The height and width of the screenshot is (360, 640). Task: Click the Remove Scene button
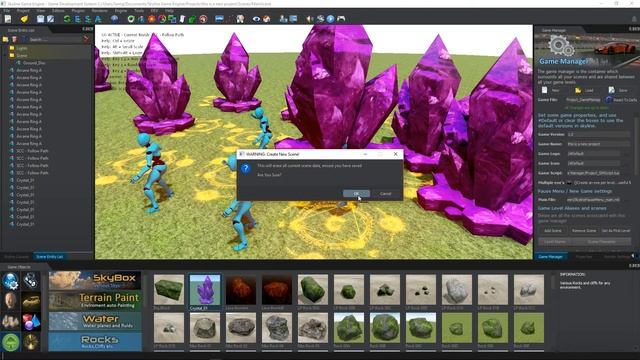pos(584,231)
